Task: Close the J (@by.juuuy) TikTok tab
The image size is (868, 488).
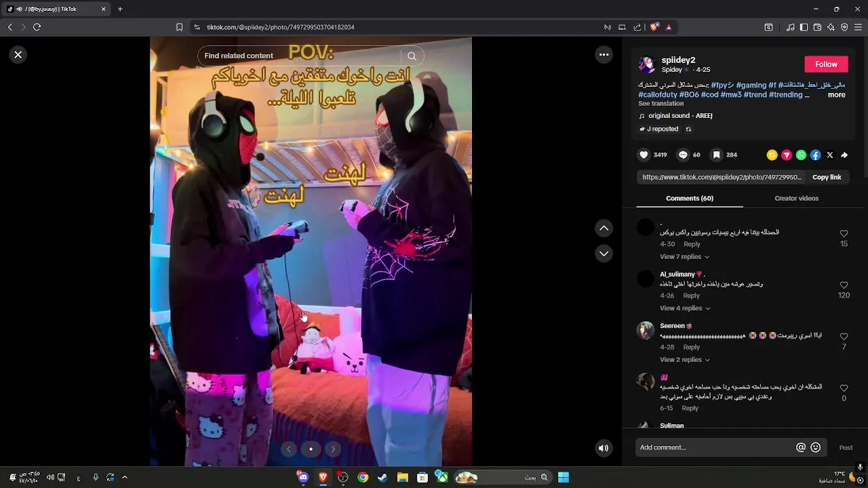Action: (x=103, y=9)
